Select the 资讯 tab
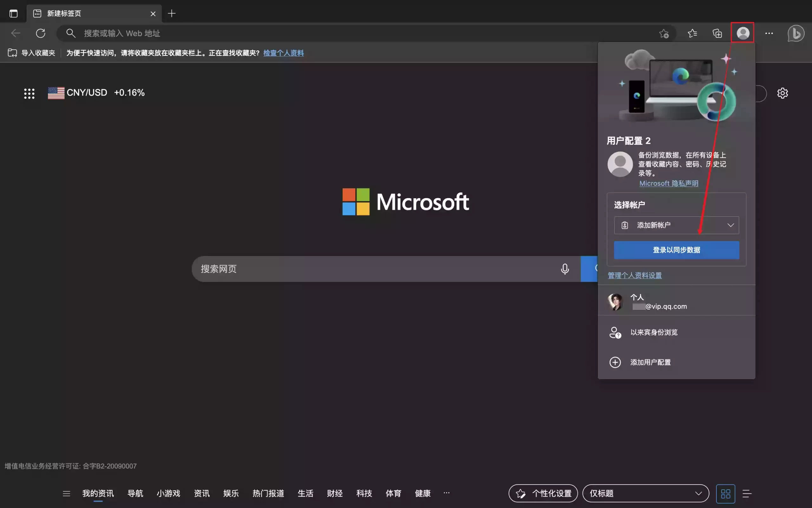812x508 pixels. coord(202,493)
